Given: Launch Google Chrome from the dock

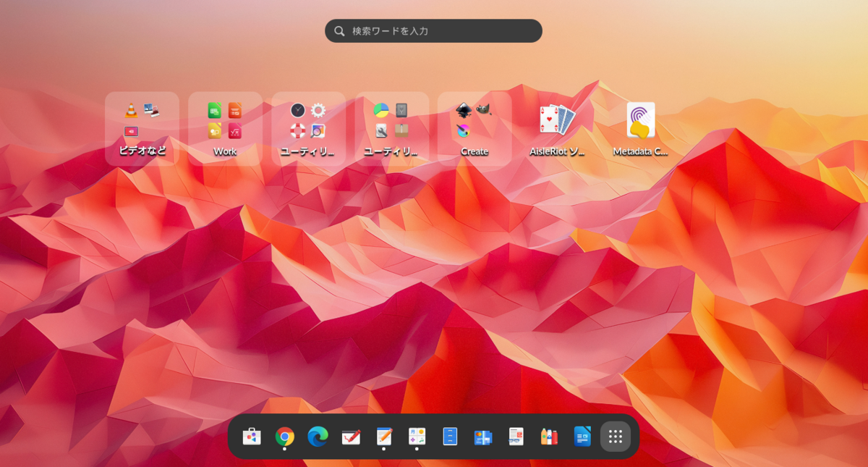Looking at the screenshot, I should [x=284, y=437].
